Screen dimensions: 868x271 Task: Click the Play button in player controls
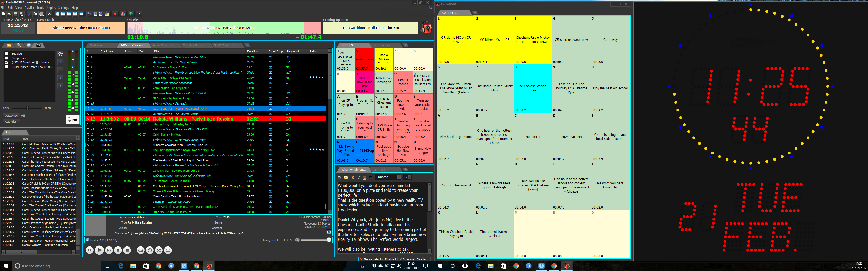point(99,250)
